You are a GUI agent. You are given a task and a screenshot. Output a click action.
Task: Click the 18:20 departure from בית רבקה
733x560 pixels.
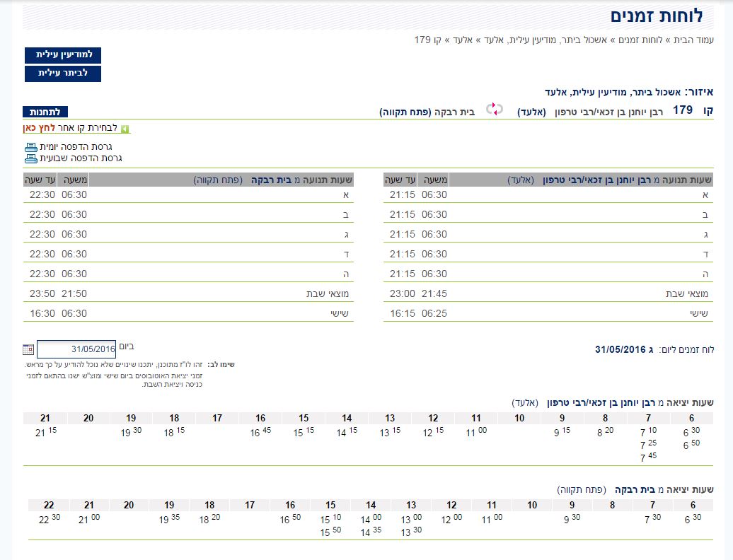[x=209, y=518]
